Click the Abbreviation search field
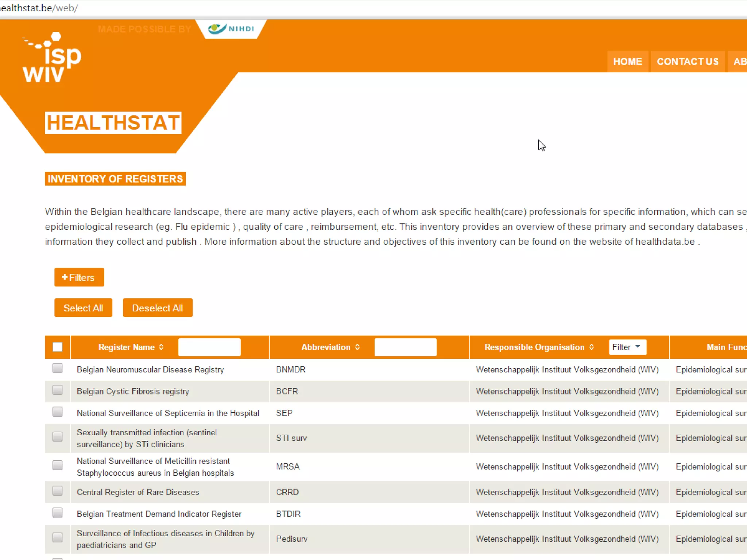The image size is (747, 560). click(405, 347)
